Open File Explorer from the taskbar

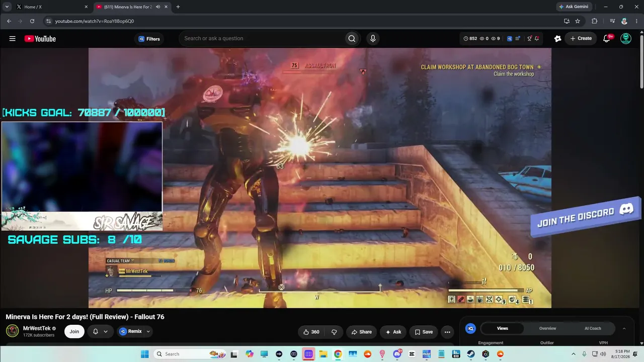point(323,354)
